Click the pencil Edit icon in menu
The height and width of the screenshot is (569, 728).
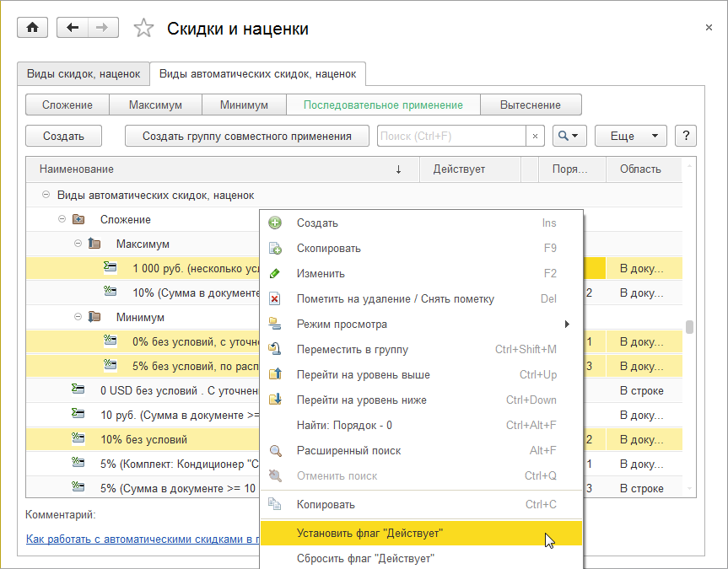coord(275,274)
